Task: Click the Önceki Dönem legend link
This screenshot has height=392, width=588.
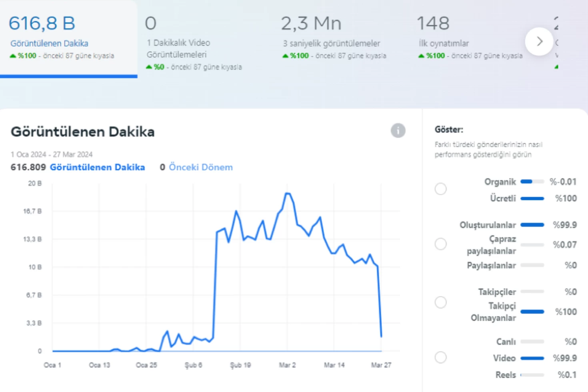Action: [200, 167]
